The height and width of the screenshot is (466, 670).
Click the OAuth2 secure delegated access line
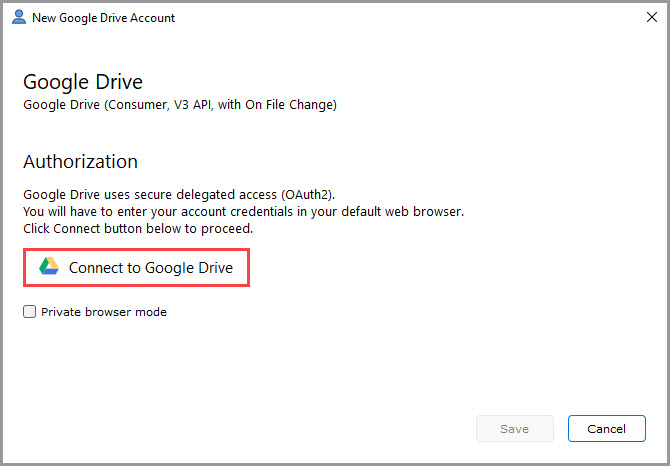(179, 195)
